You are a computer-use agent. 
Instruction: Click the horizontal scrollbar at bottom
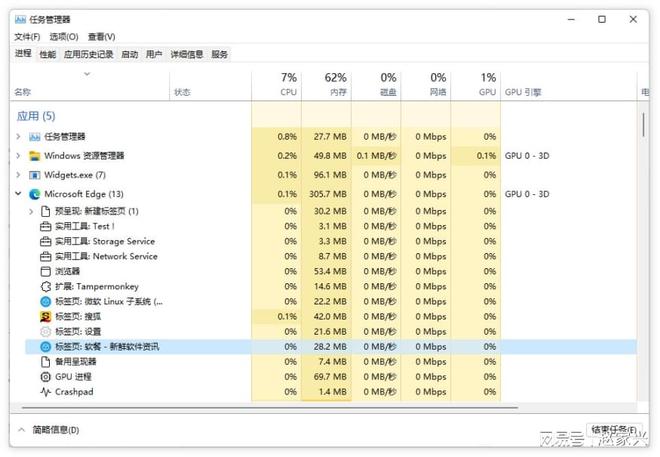269,407
